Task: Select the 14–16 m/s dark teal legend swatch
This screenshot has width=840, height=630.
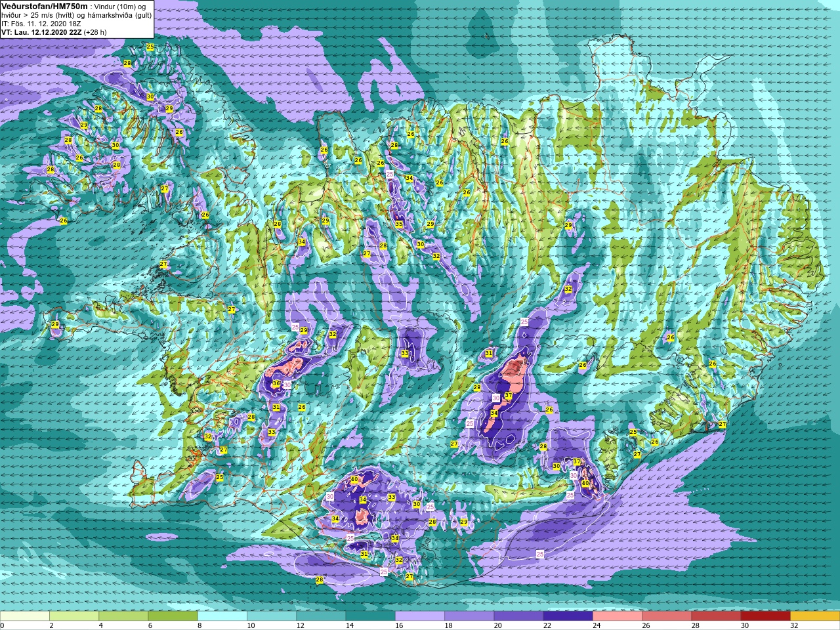Action: pos(371,616)
